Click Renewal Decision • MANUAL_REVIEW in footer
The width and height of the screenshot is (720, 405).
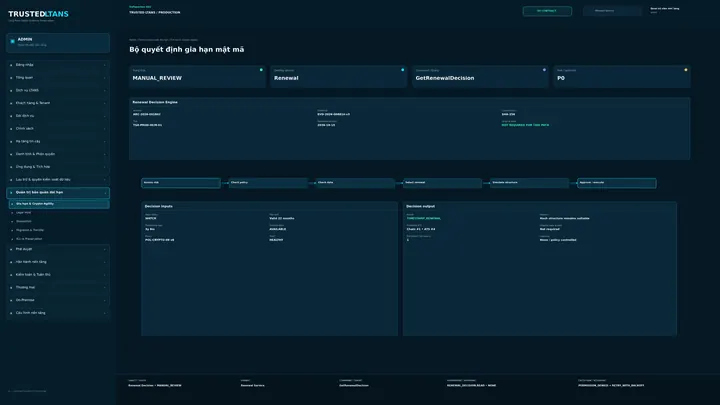pyautogui.click(x=155, y=386)
